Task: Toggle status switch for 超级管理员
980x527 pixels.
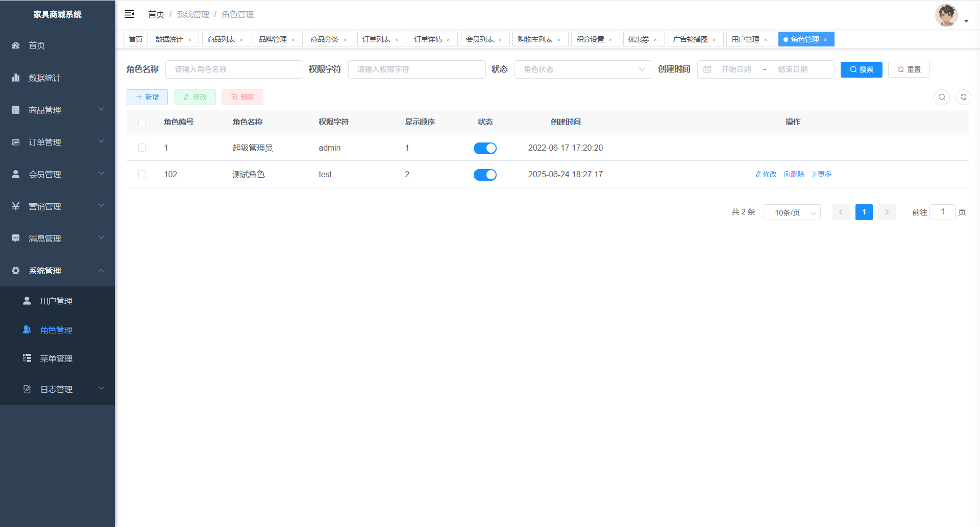Action: click(485, 148)
